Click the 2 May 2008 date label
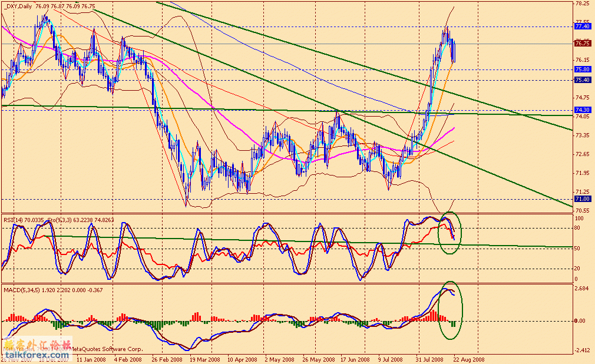595x364 pixels. (279, 360)
